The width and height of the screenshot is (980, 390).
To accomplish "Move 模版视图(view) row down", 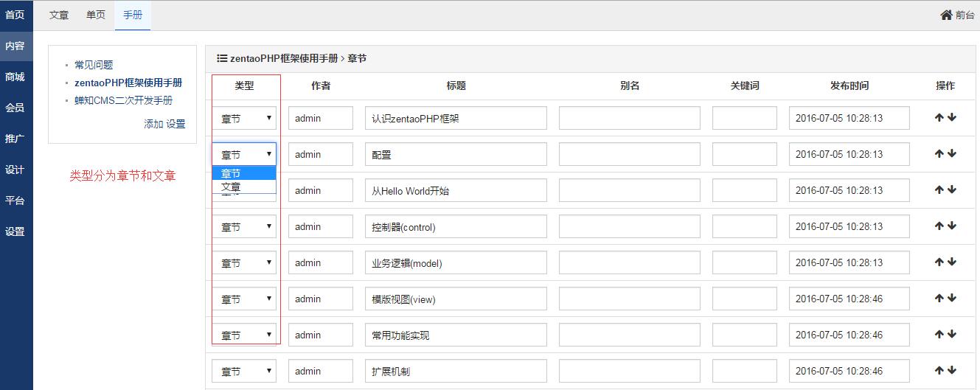I will pyautogui.click(x=952, y=298).
